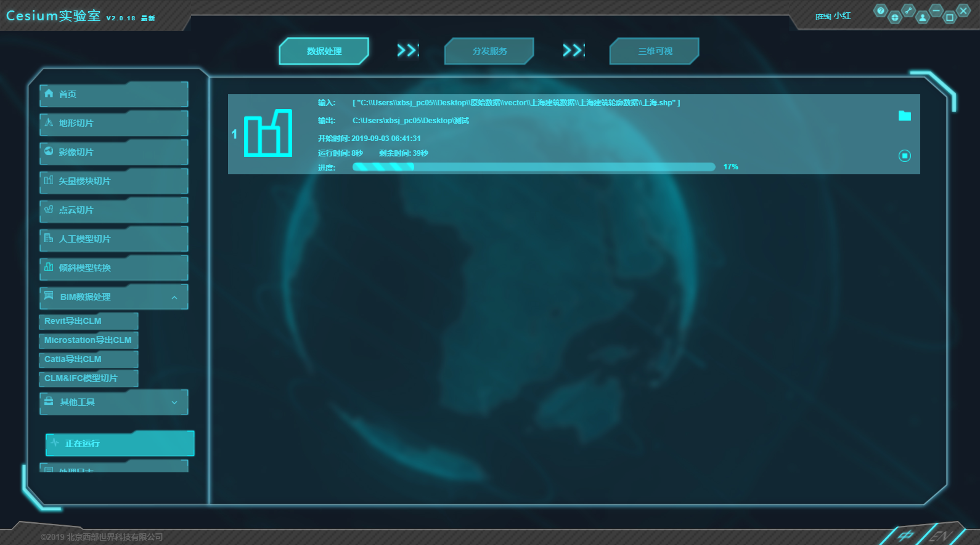980x545 pixels.
Task: Click the username 小红
Action: coord(842,16)
